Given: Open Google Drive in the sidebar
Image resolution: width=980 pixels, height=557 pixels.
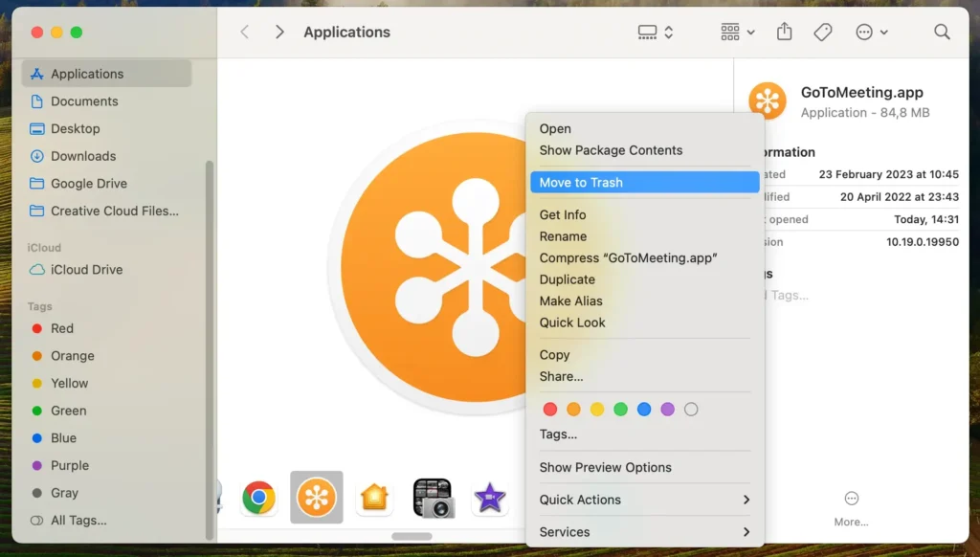Looking at the screenshot, I should [107, 184].
